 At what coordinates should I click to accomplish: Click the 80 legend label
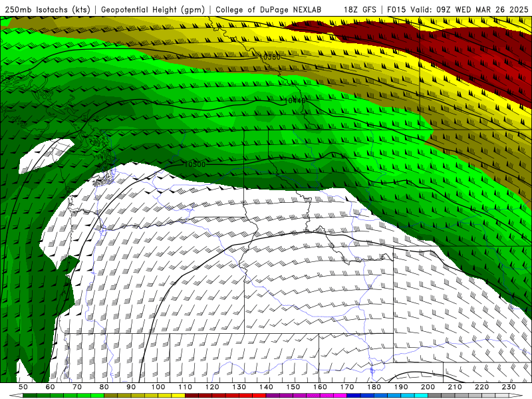click(x=104, y=387)
